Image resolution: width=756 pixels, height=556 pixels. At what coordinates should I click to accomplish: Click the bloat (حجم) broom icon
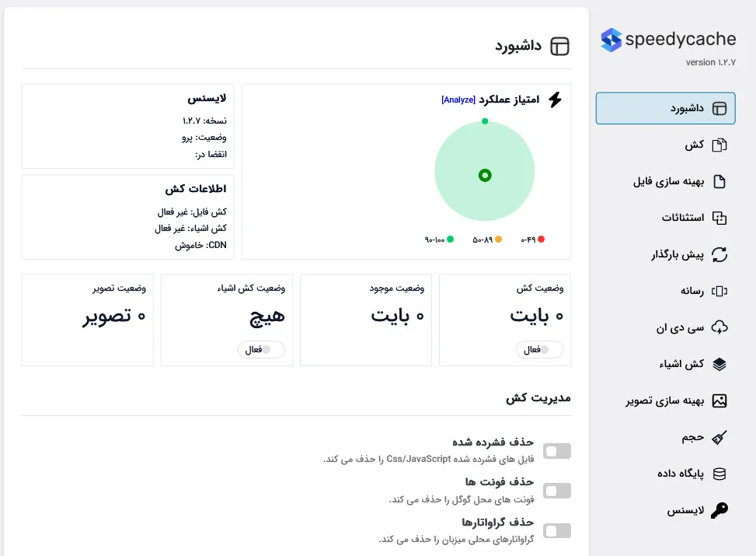719,437
